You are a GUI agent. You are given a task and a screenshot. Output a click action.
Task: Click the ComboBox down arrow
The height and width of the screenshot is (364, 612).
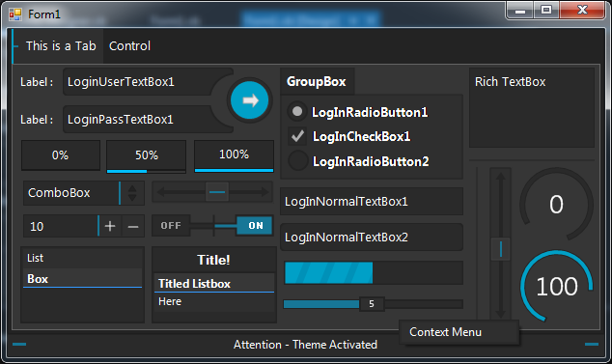[132, 197]
